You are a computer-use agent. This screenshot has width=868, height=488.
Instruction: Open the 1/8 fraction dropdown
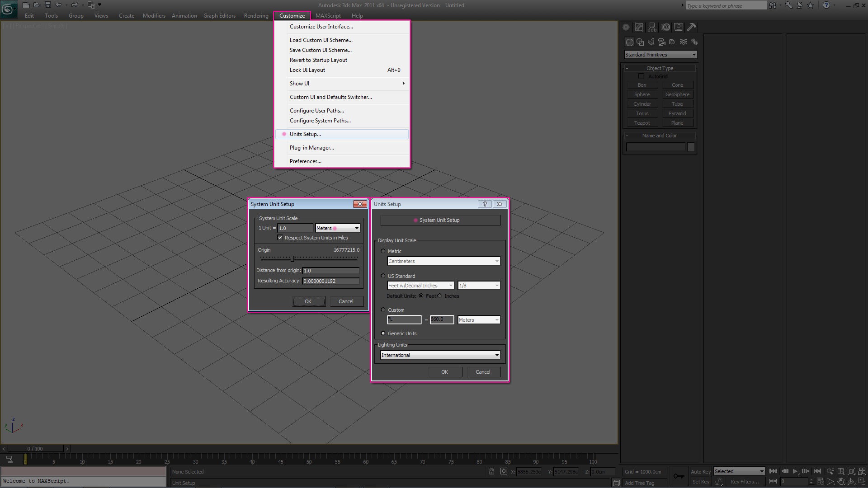coord(479,286)
